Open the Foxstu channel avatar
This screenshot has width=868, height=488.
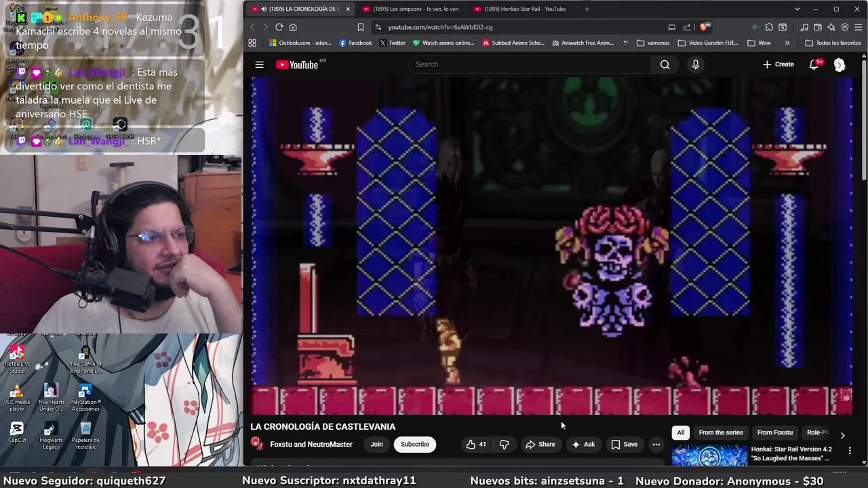(x=257, y=444)
